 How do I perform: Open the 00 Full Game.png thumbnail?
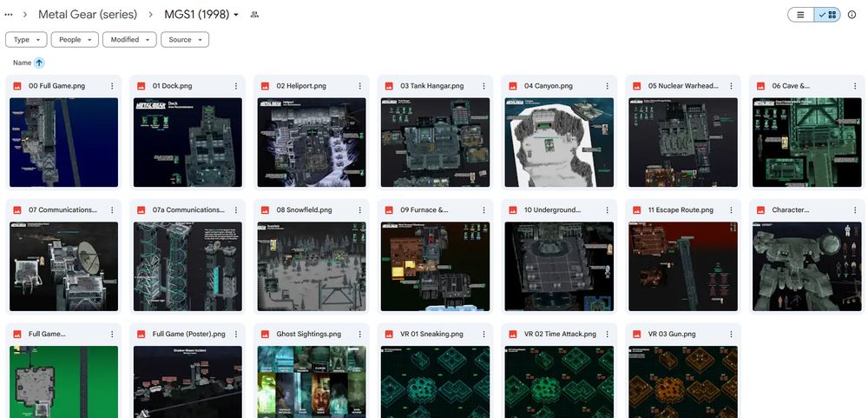tap(63, 143)
